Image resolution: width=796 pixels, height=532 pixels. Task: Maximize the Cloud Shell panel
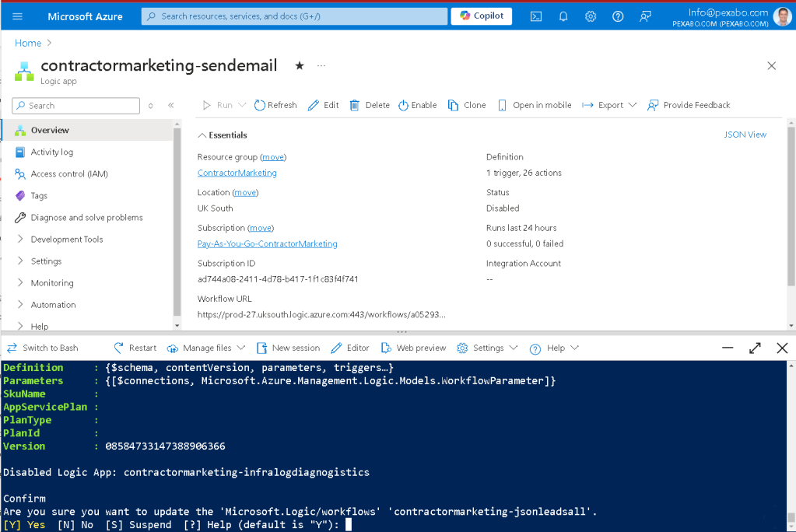[x=755, y=348]
